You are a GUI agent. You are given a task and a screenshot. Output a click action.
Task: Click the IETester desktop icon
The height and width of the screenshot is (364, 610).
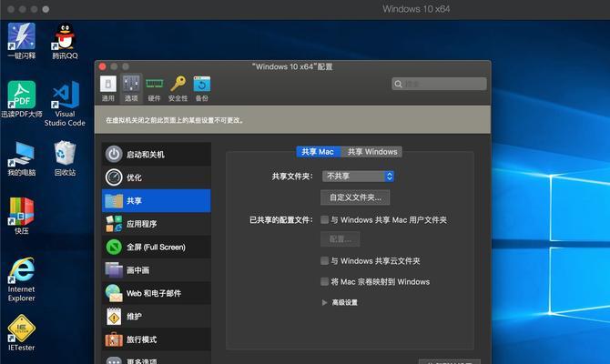coord(22,332)
